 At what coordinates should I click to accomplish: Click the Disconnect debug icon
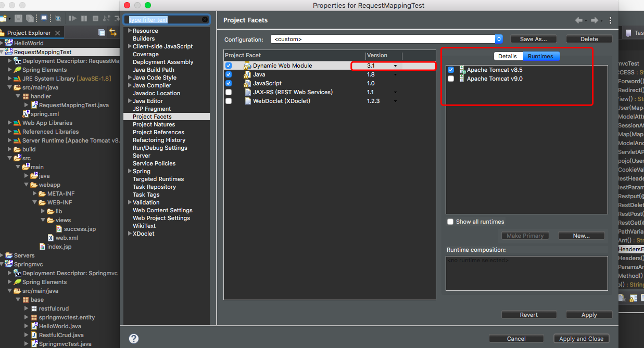[106, 18]
